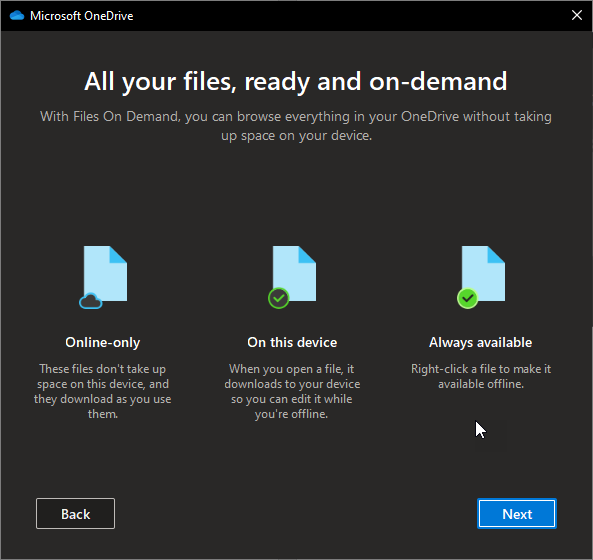Click the text 'When you open a file, it downloads'
Viewport: 593px width, 560px height.
pyautogui.click(x=292, y=391)
